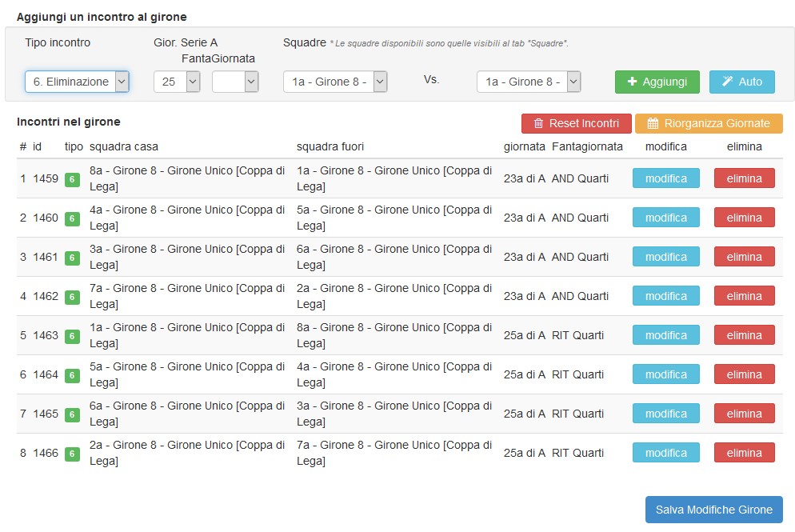
Task: Click trash icon in Reset Incontri
Action: coord(538,123)
